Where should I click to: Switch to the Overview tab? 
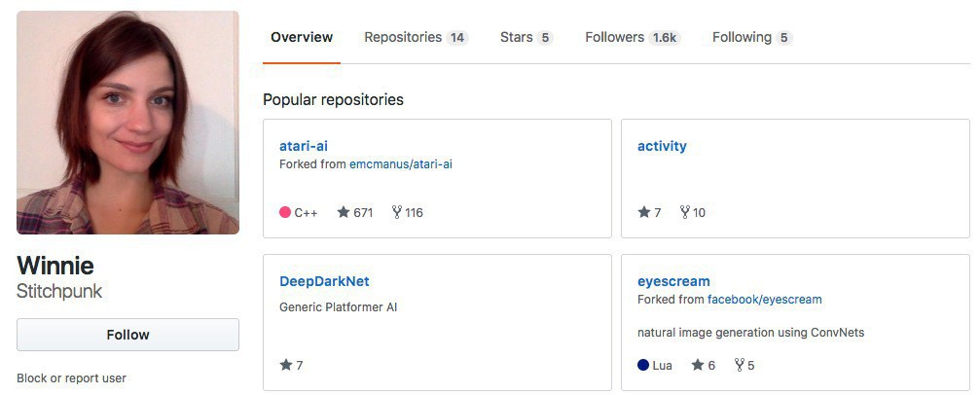point(302,37)
